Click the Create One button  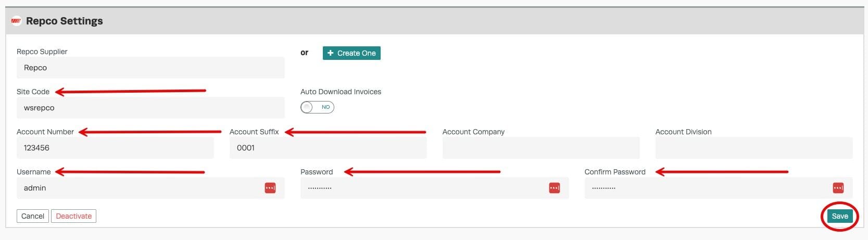tap(351, 53)
